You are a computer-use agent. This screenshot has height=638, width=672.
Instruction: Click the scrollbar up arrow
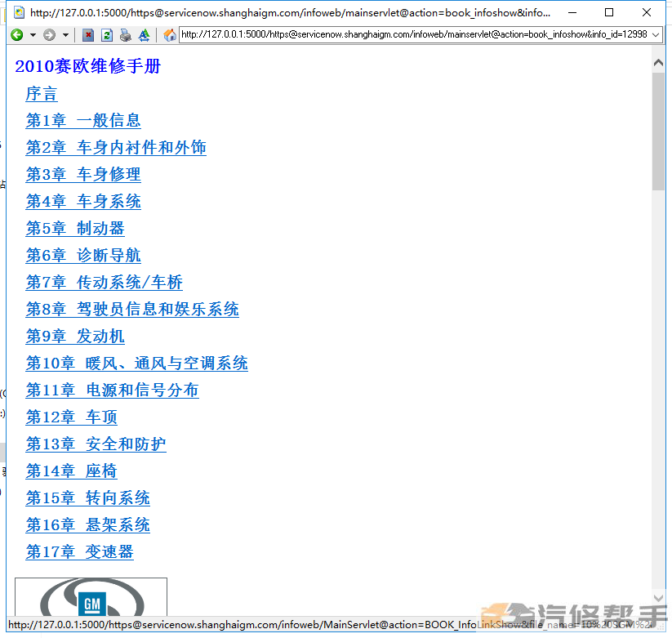pyautogui.click(x=658, y=63)
